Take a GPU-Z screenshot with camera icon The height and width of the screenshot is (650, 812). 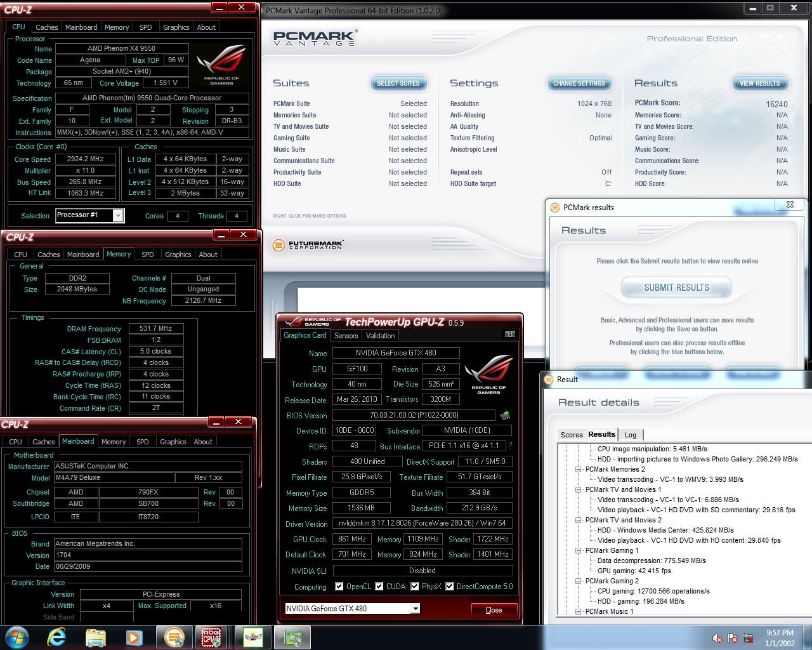(509, 335)
